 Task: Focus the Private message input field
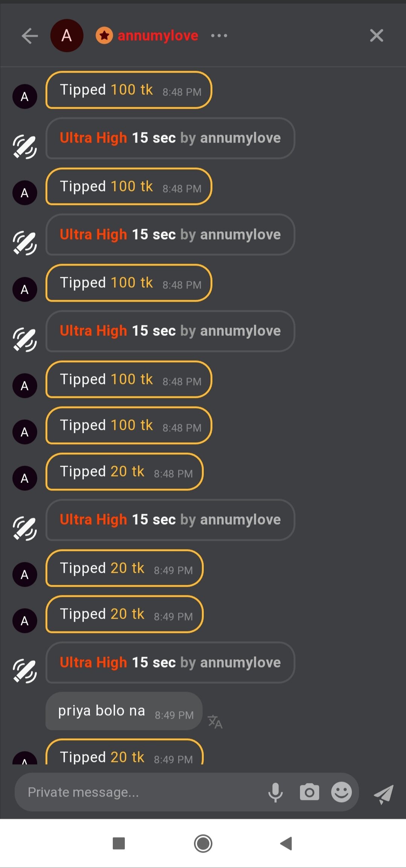[x=139, y=792]
